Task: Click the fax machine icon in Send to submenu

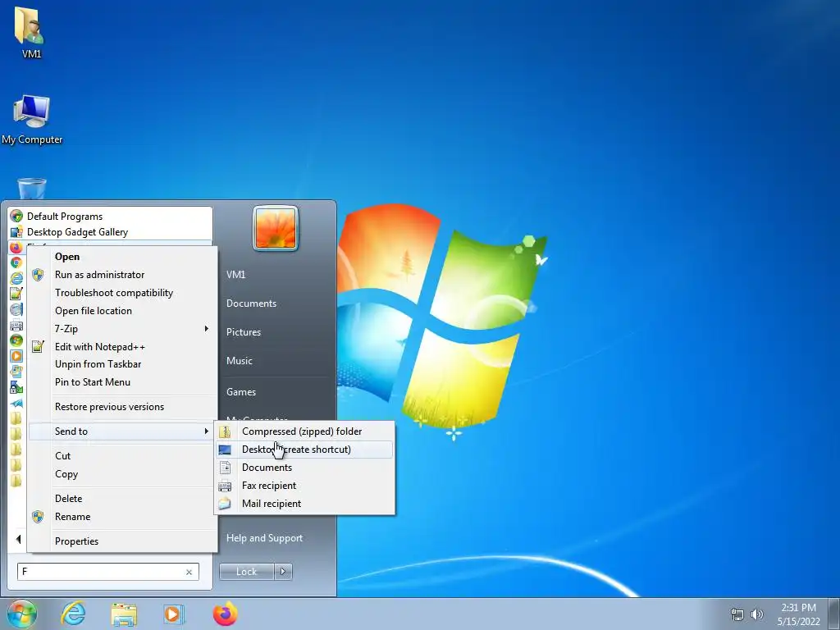Action: (x=225, y=486)
